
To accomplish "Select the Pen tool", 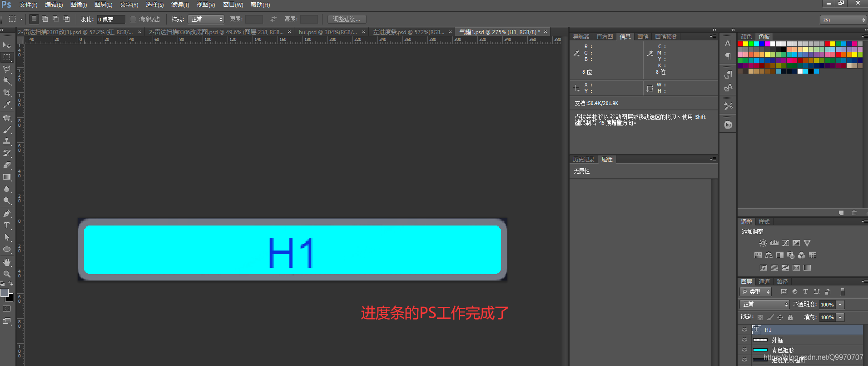I will 7,214.
